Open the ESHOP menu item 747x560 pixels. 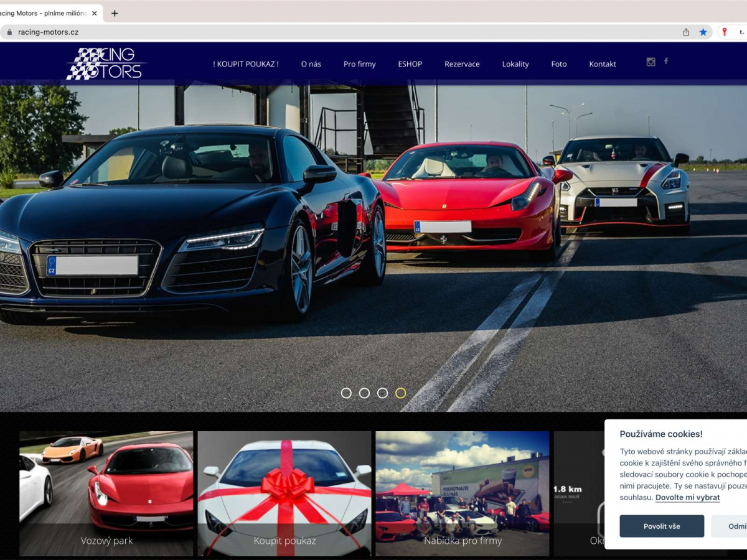click(x=410, y=64)
